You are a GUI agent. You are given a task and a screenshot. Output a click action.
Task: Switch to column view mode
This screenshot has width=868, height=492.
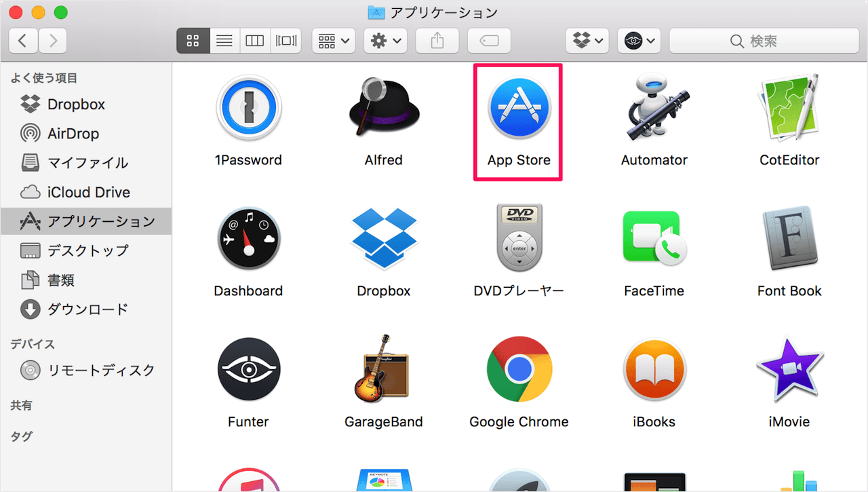coord(255,41)
